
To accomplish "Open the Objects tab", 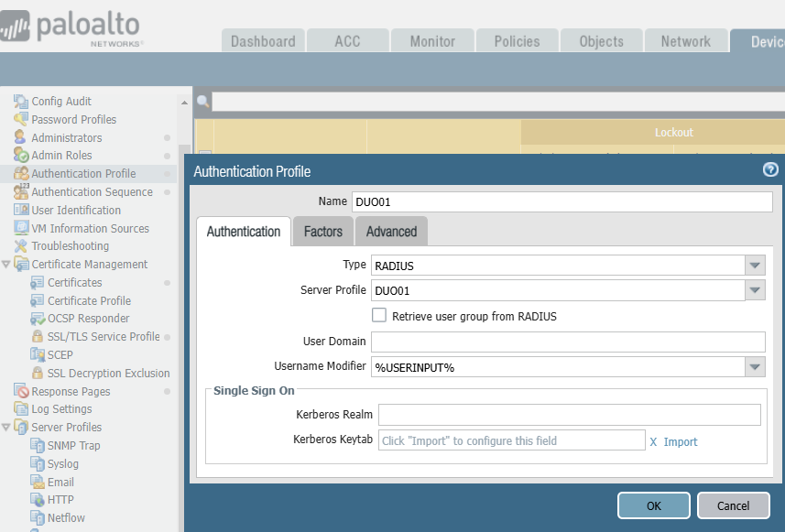I will (x=601, y=41).
